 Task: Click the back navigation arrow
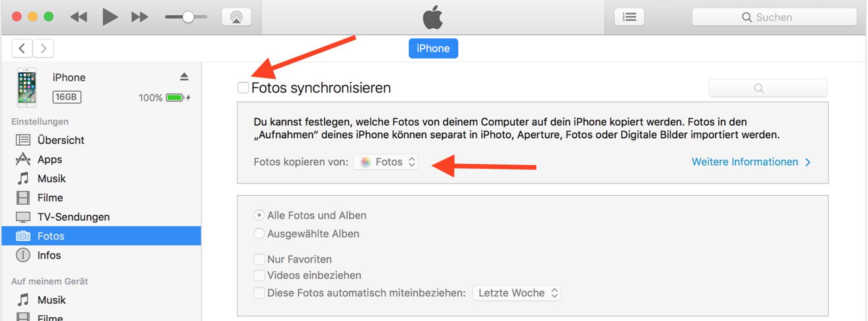point(22,48)
